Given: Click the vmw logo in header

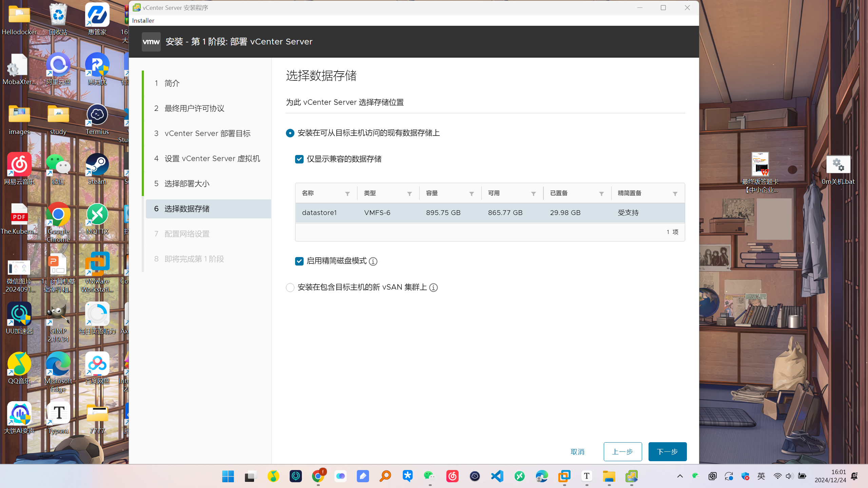Looking at the screenshot, I should pyautogui.click(x=151, y=42).
